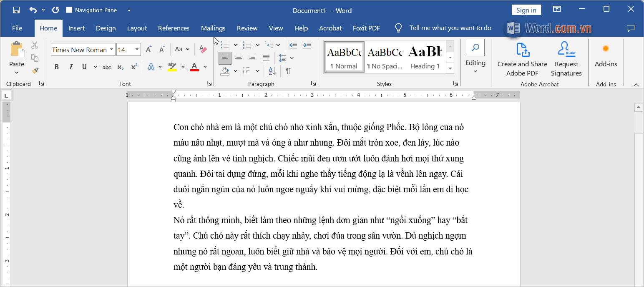Open the font size dropdown
Image resolution: width=644 pixels, height=287 pixels.
[x=136, y=49]
